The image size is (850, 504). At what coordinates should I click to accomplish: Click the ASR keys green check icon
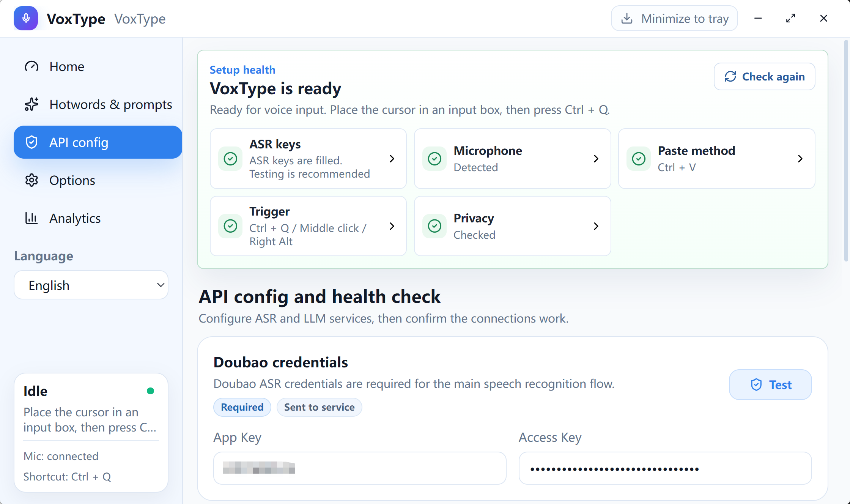point(230,159)
